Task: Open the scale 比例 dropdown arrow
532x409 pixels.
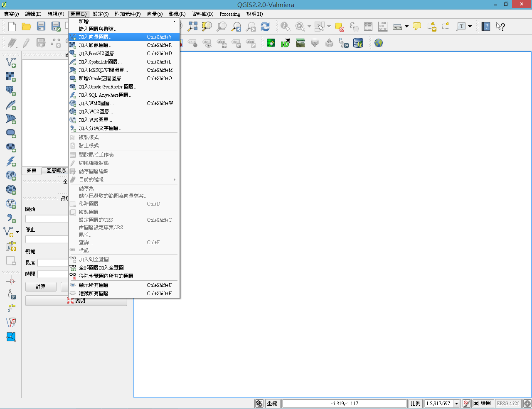Action: [x=456, y=403]
